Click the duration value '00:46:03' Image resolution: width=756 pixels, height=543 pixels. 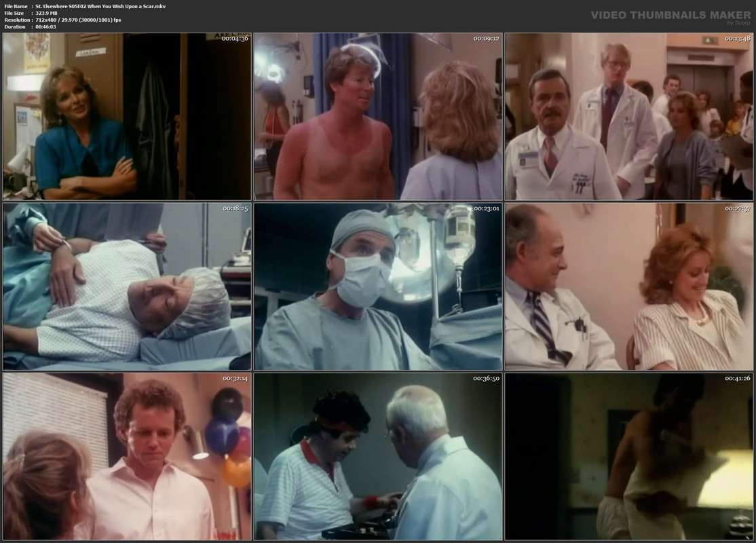45,26
